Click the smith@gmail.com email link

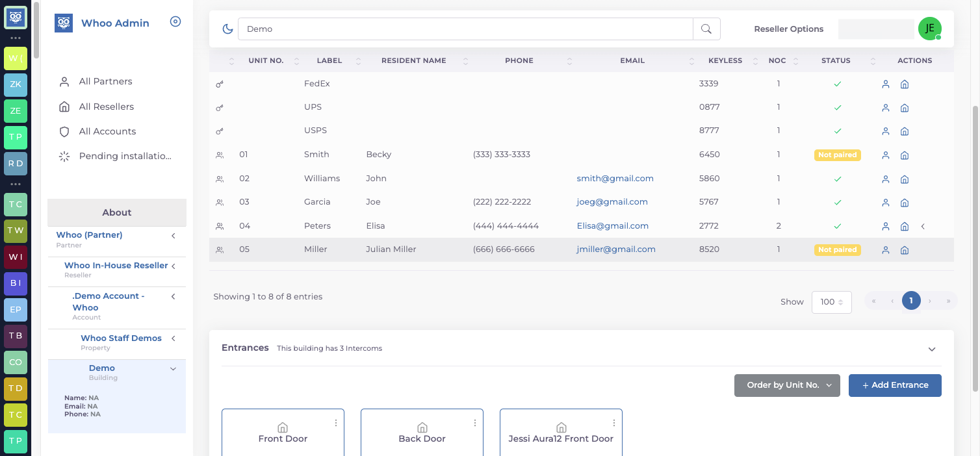pos(615,178)
